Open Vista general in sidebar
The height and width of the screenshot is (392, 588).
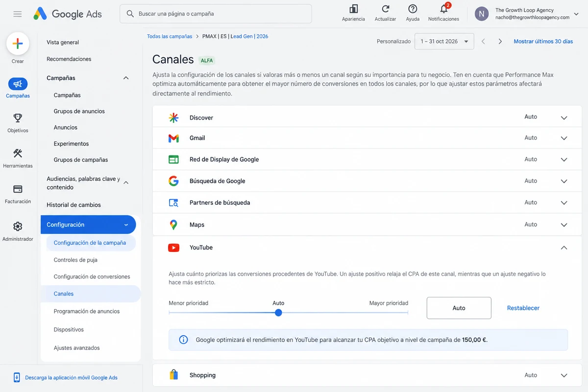pos(63,42)
